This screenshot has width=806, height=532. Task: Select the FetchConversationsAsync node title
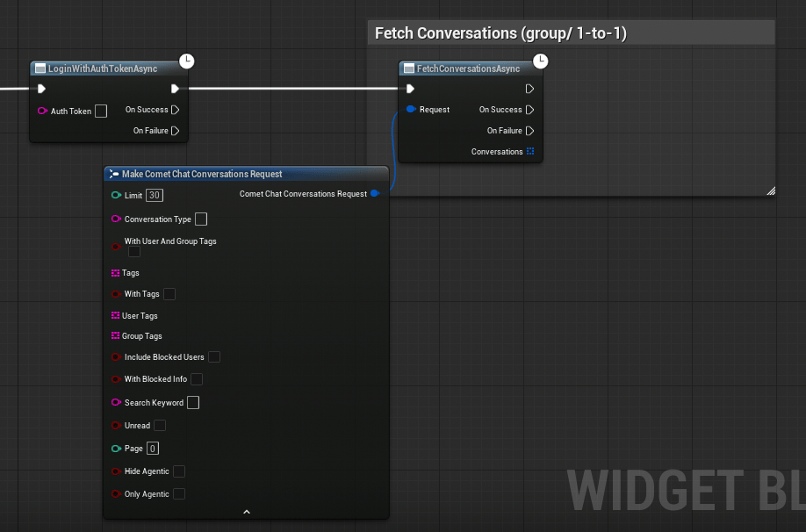pos(468,68)
